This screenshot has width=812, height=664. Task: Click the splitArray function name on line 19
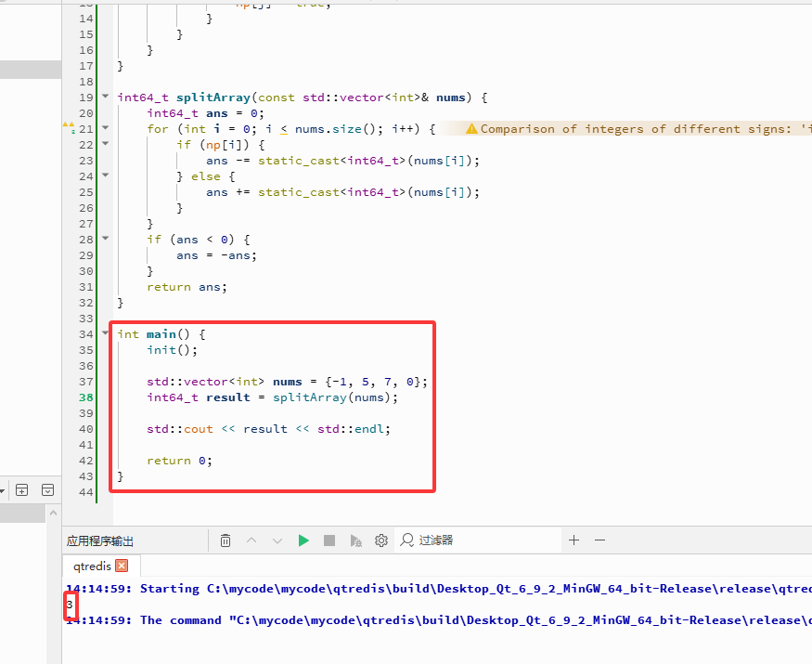[x=213, y=98]
